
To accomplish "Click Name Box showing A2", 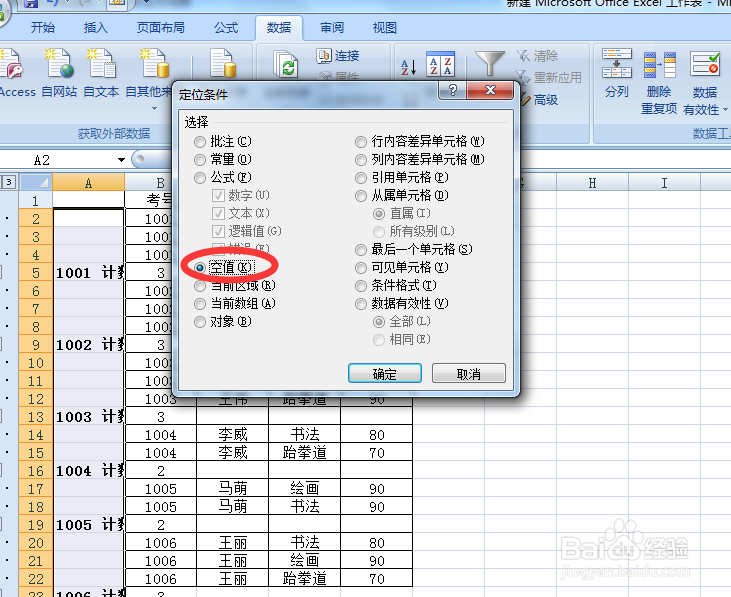I will [x=58, y=160].
